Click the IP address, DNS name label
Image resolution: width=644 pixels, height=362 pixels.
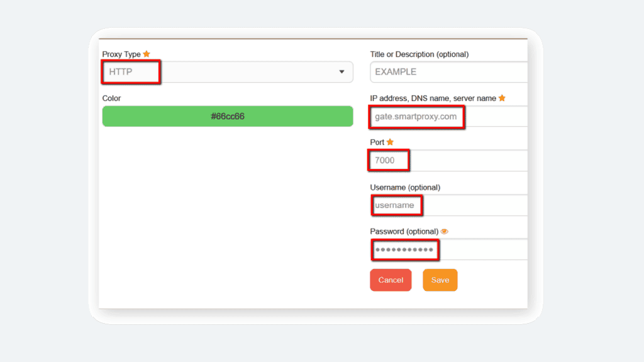(433, 98)
